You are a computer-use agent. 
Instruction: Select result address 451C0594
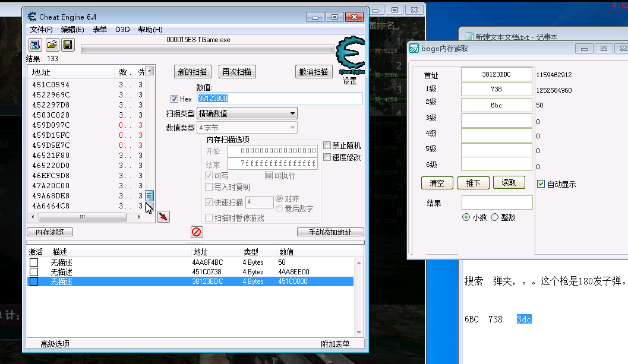coord(51,84)
